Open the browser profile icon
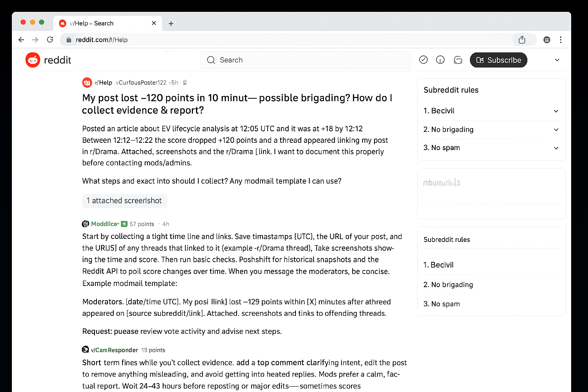 [547, 40]
